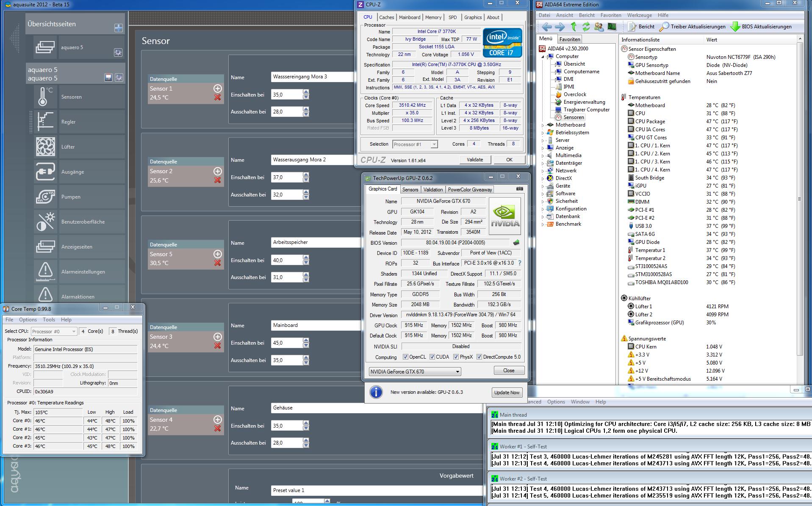Image resolution: width=812 pixels, height=506 pixels.
Task: Remove Sensor 1 with the red X
Action: 217,97
